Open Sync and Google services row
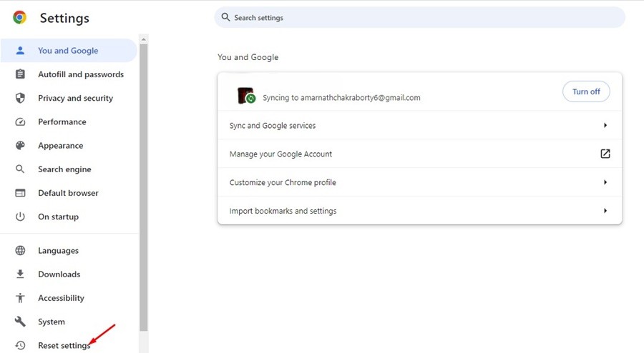Screen dimensions: 644x353 click(x=420, y=125)
